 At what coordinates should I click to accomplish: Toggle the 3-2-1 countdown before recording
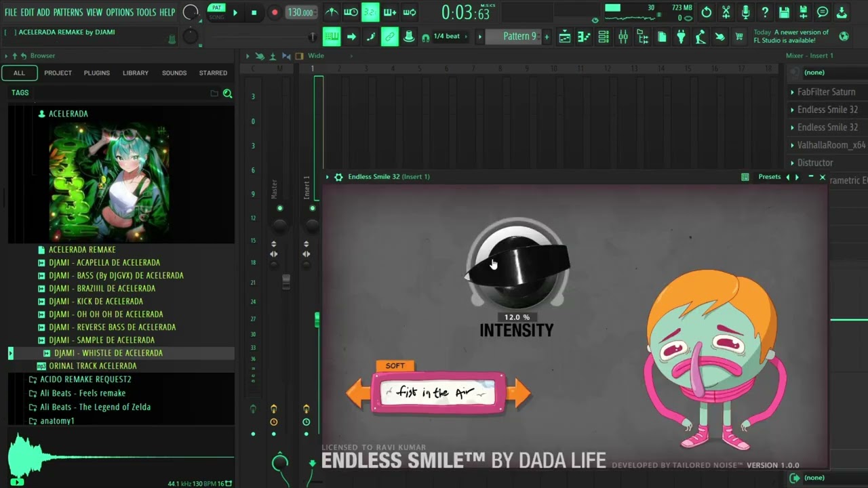coord(370,12)
